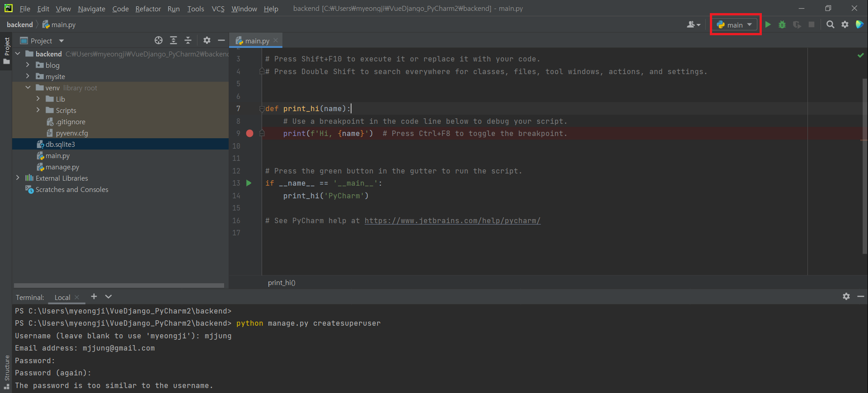
Task: Start debugging with the bug icon
Action: 782,25
